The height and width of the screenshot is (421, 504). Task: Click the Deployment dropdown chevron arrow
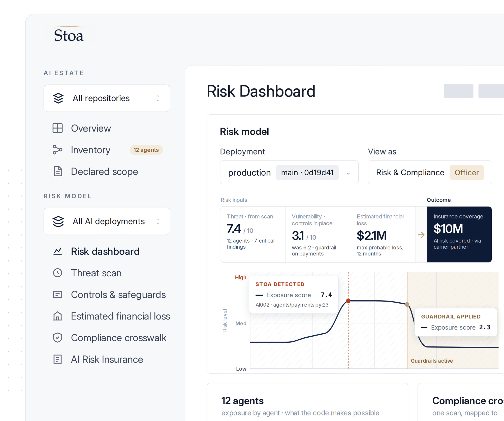coord(348,173)
